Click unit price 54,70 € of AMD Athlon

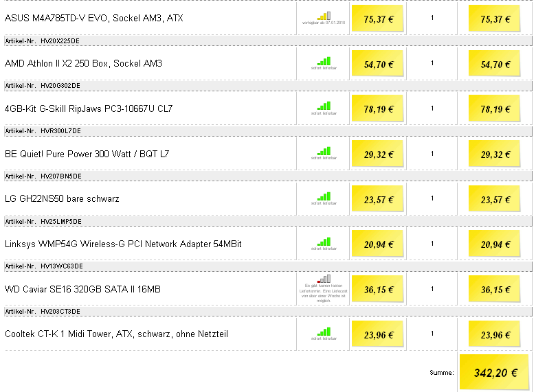click(x=377, y=64)
